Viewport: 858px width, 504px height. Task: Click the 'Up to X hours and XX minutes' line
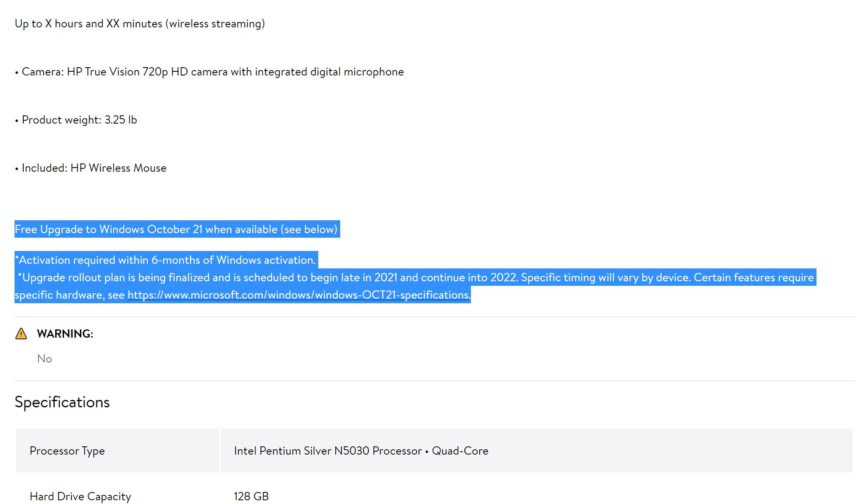pos(140,24)
